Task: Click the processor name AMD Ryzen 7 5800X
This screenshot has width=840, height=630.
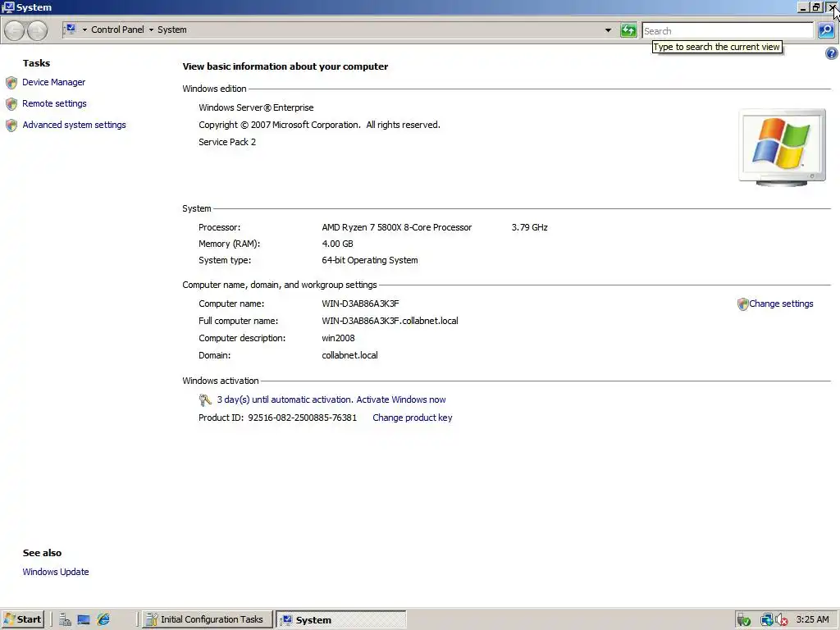Action: tap(396, 227)
